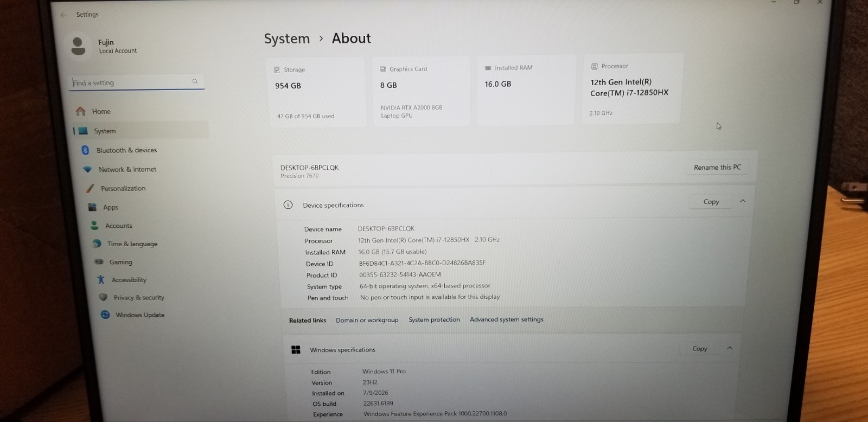The height and width of the screenshot is (422, 868).
Task: Collapse the Windows specifications section chevron
Action: pyautogui.click(x=730, y=348)
